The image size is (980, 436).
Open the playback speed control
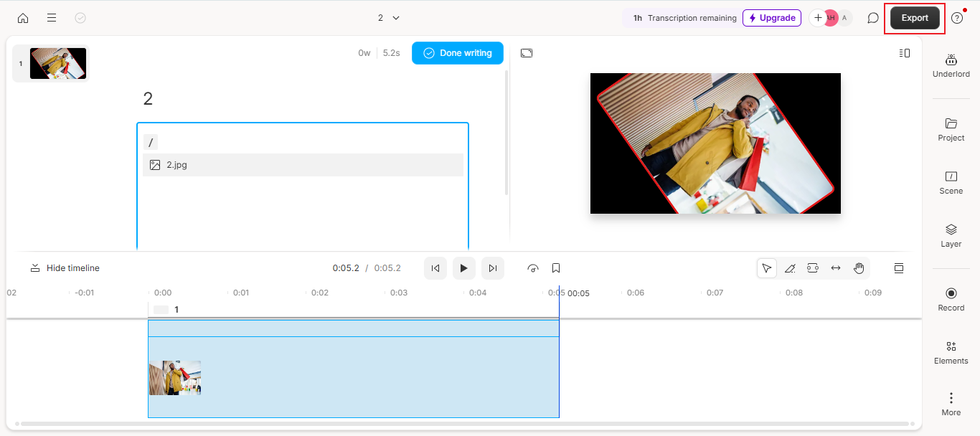click(532, 267)
